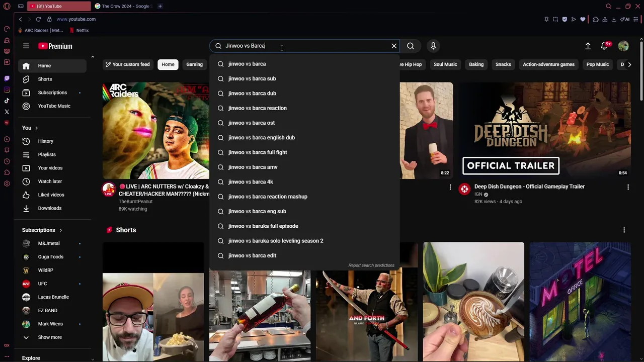
Task: Open Liked videos in the sidebar
Action: click(x=52, y=195)
